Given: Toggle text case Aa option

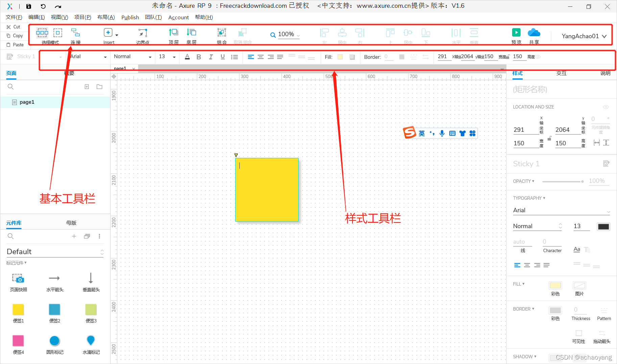Looking at the screenshot, I should pyautogui.click(x=577, y=249).
